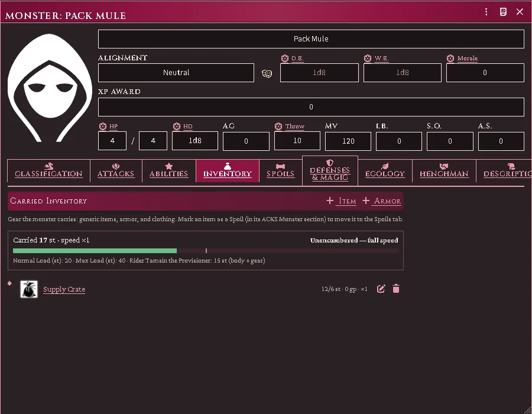Screen dimensions: 532x414
Task: Click the A.S. value field
Action: pos(501,141)
